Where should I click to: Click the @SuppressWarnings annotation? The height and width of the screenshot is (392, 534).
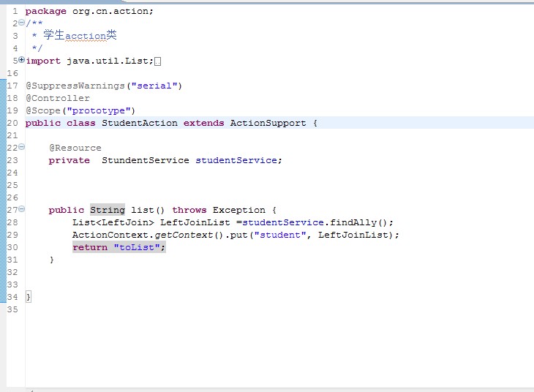coord(75,86)
